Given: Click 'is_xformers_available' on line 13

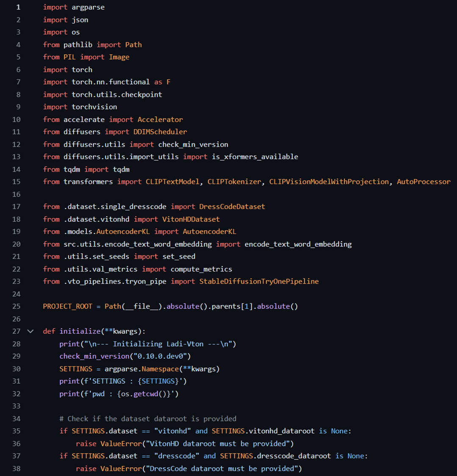Looking at the screenshot, I should coord(255,157).
